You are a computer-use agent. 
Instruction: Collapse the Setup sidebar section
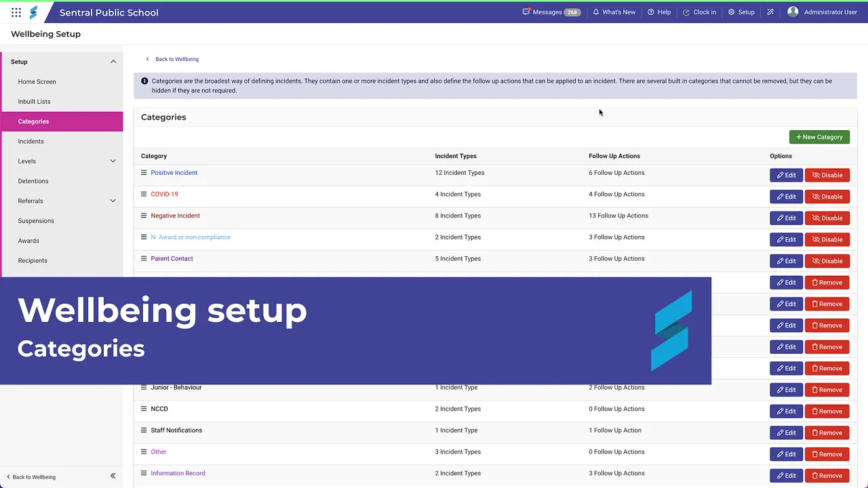113,62
